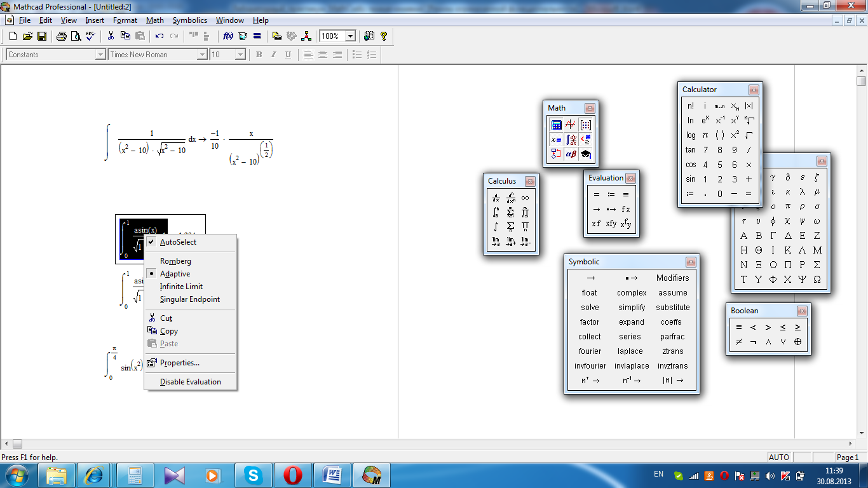Screen dimensions: 868x488
Task: Print the worksheet using the printer icon
Action: coord(62,36)
